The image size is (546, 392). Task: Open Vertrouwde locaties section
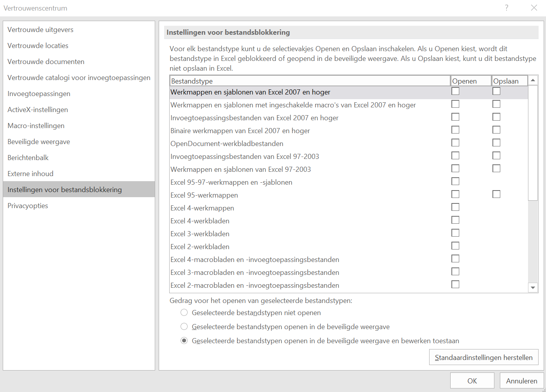click(79, 46)
